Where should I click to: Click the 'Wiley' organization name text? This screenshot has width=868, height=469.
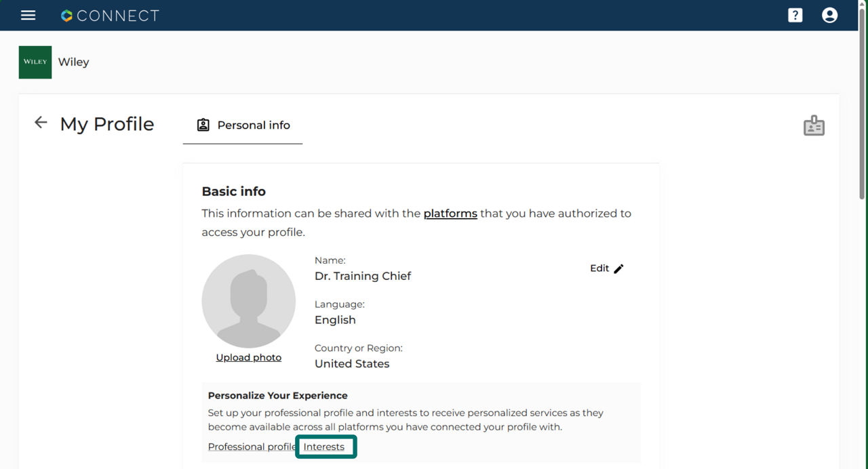[x=74, y=62]
